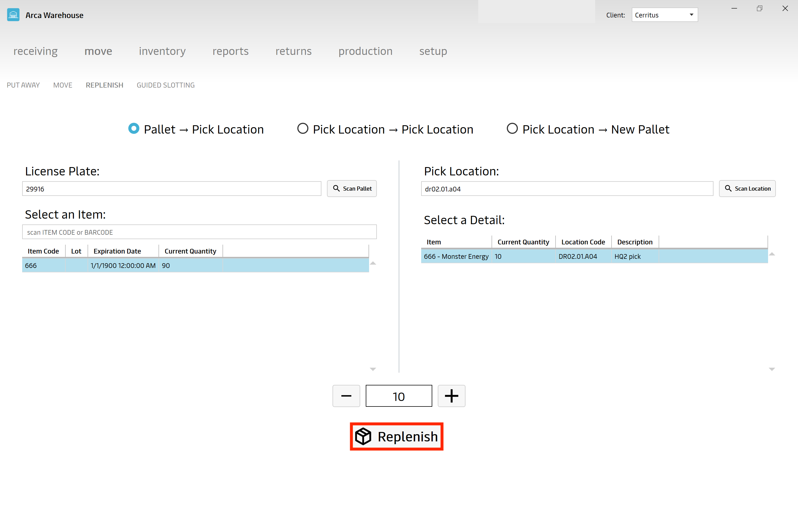Click the Arca Warehouse app logo icon
798x532 pixels.
point(13,15)
